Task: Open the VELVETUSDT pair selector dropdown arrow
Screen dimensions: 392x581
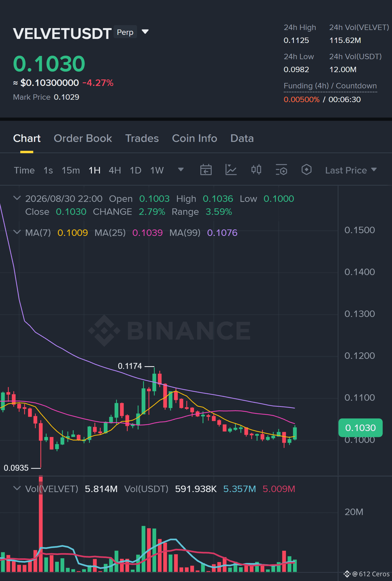Action: click(x=145, y=32)
